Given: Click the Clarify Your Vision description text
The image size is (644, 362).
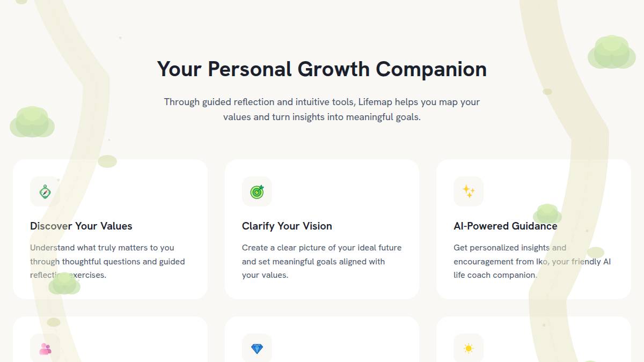Looking at the screenshot, I should point(321,261).
